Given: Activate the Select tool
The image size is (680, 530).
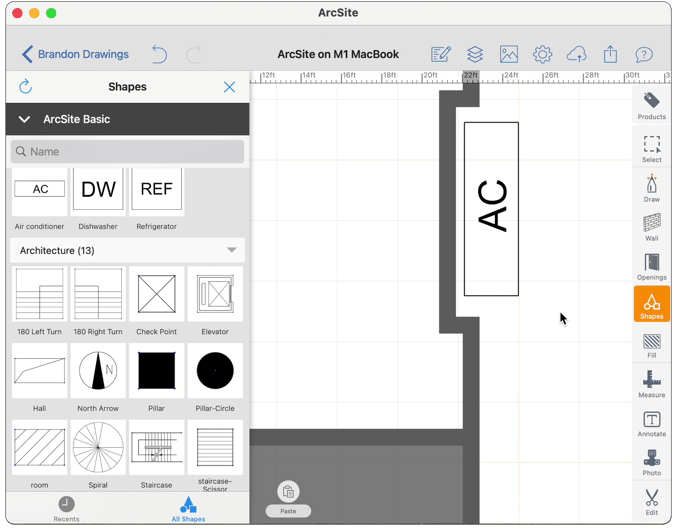Looking at the screenshot, I should tap(651, 148).
